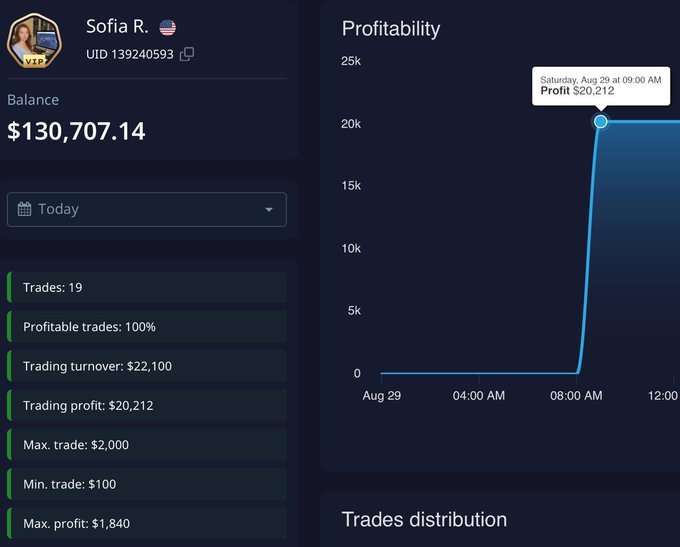Click the 20k y-axis label
This screenshot has width=680, height=547.
[351, 124]
